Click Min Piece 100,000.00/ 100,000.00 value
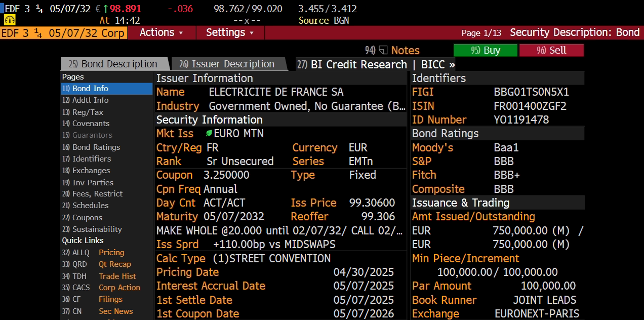The image size is (644, 320). click(498, 272)
